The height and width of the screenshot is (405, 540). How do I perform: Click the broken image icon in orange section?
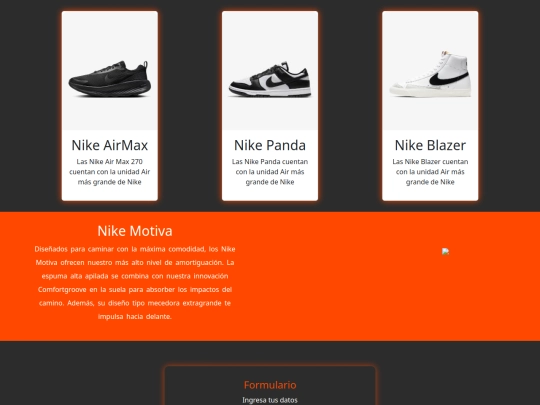pos(445,251)
